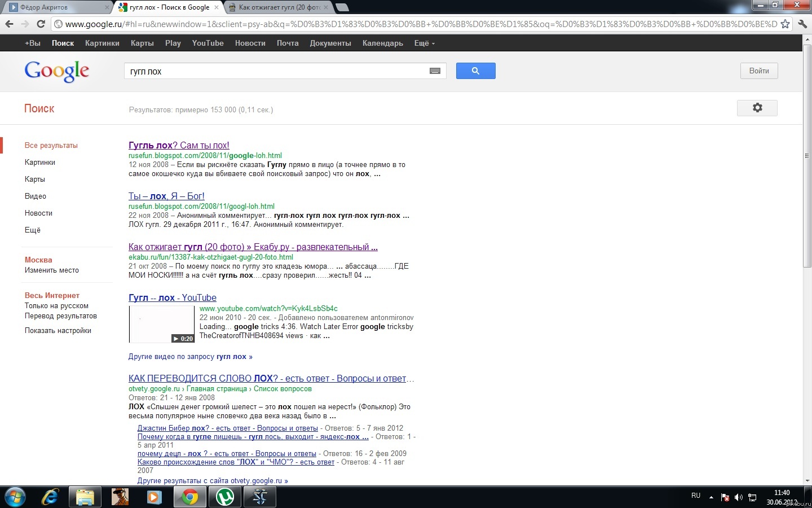
Task: Click Показать настройки in sidebar
Action: pos(58,331)
